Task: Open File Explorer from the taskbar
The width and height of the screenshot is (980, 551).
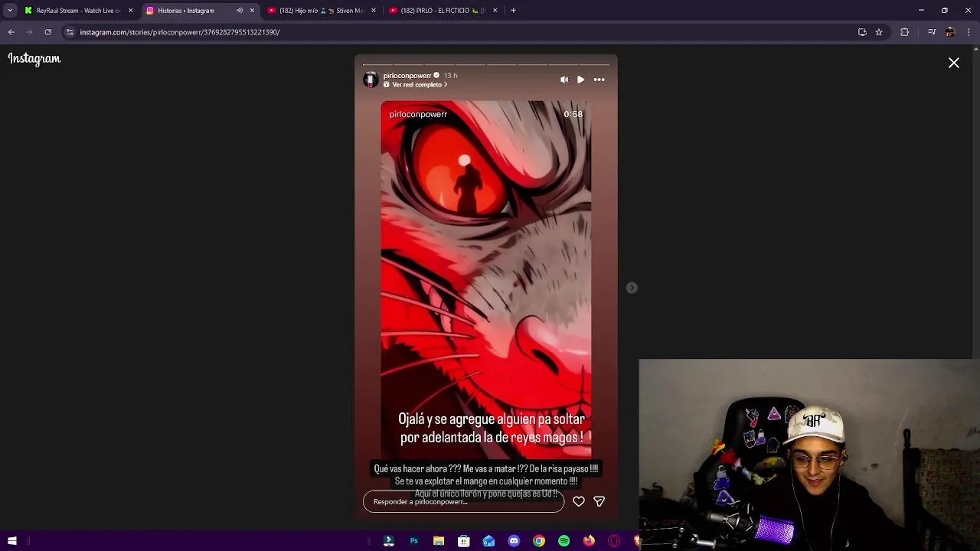Action: [x=439, y=541]
